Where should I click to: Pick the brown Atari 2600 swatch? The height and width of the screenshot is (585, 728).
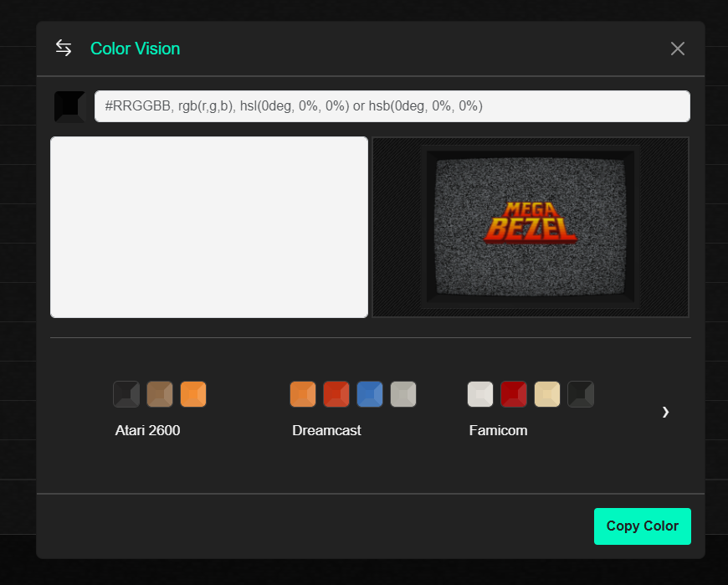pos(160,394)
